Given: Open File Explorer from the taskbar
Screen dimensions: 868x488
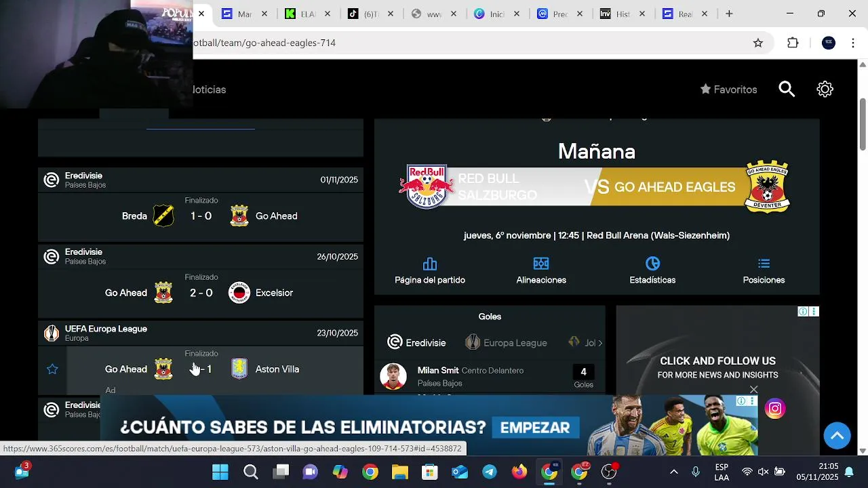Looking at the screenshot, I should [400, 472].
